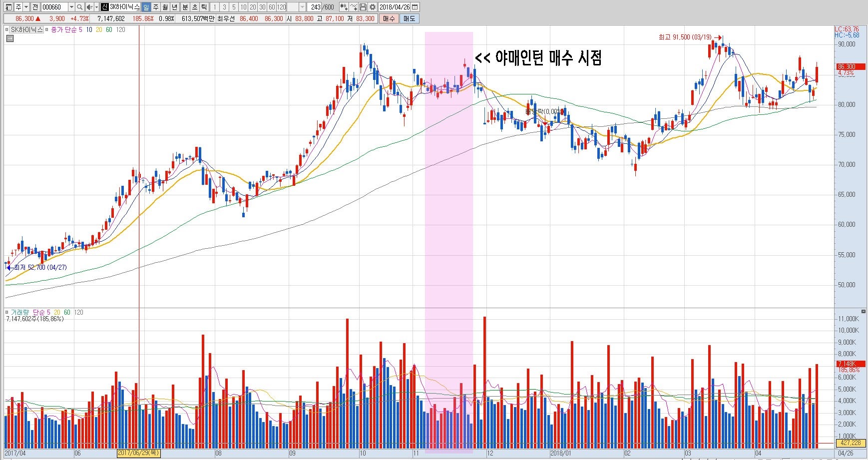Click the small square before 거래량 legend
868x460 pixels.
click(x=6, y=312)
